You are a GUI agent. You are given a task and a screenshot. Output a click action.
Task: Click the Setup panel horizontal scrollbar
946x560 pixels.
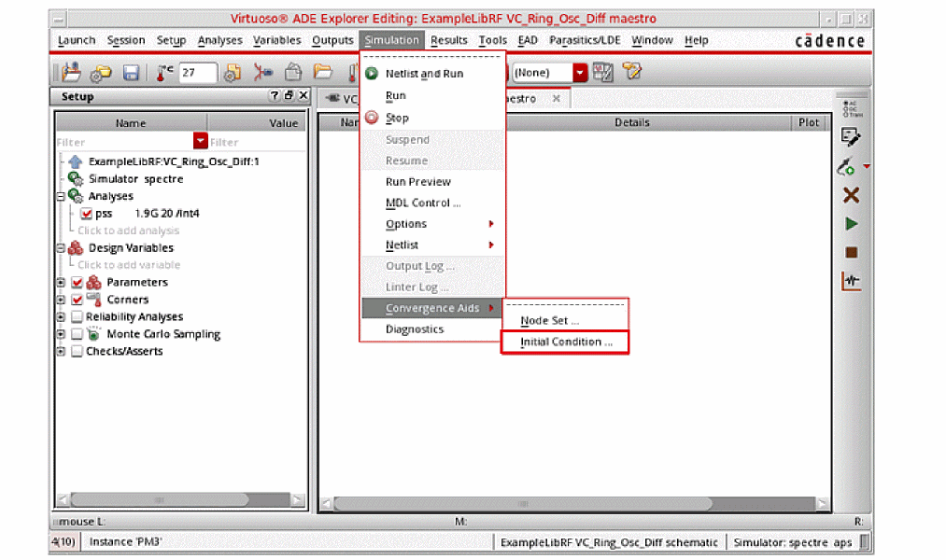click(x=160, y=499)
